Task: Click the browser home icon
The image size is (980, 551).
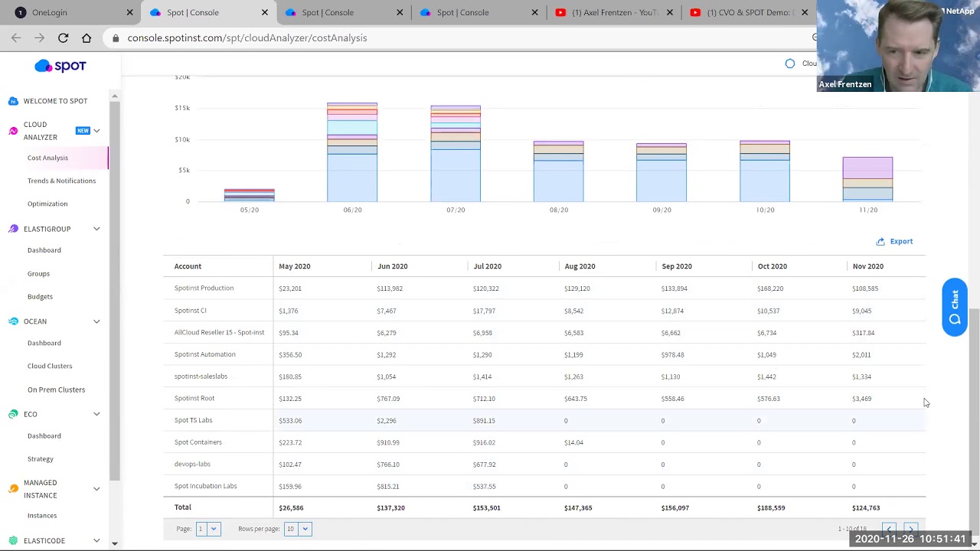Action: point(87,37)
